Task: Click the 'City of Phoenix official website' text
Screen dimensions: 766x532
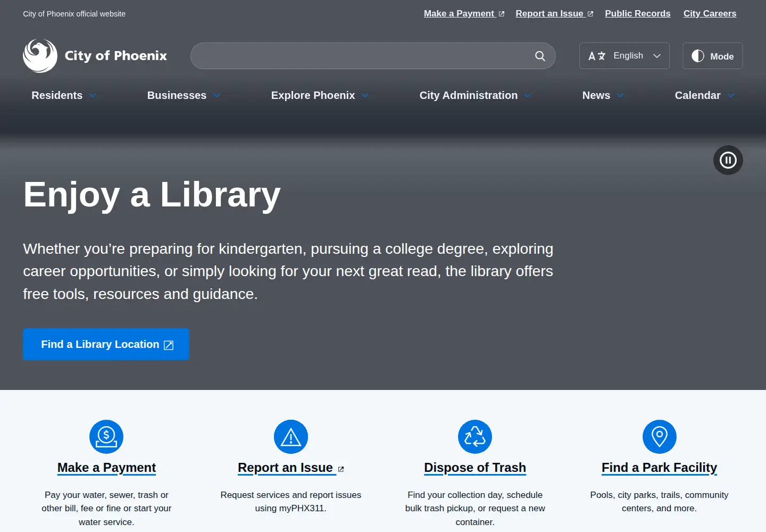Action: pyautogui.click(x=74, y=14)
